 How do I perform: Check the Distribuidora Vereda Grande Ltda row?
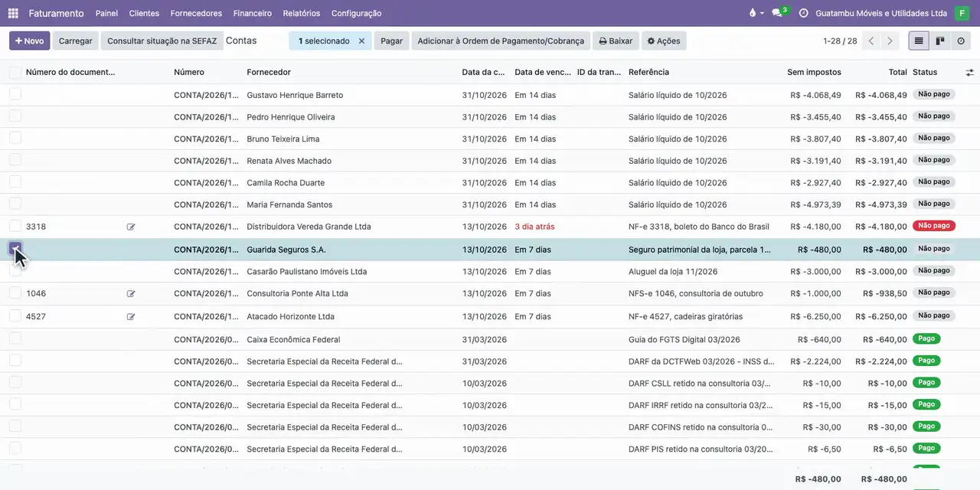click(15, 226)
